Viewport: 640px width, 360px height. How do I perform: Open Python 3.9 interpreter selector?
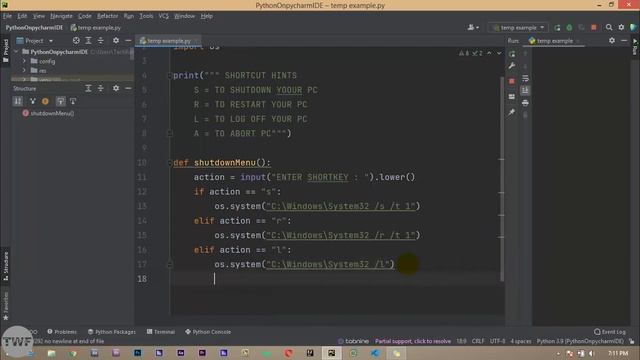(580, 341)
